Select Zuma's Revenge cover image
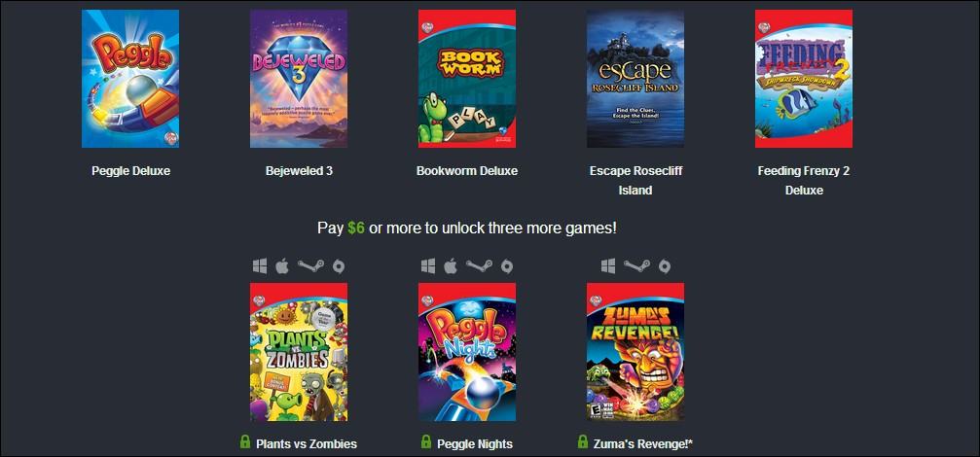Viewport: 980px width, 457px height. click(x=635, y=352)
